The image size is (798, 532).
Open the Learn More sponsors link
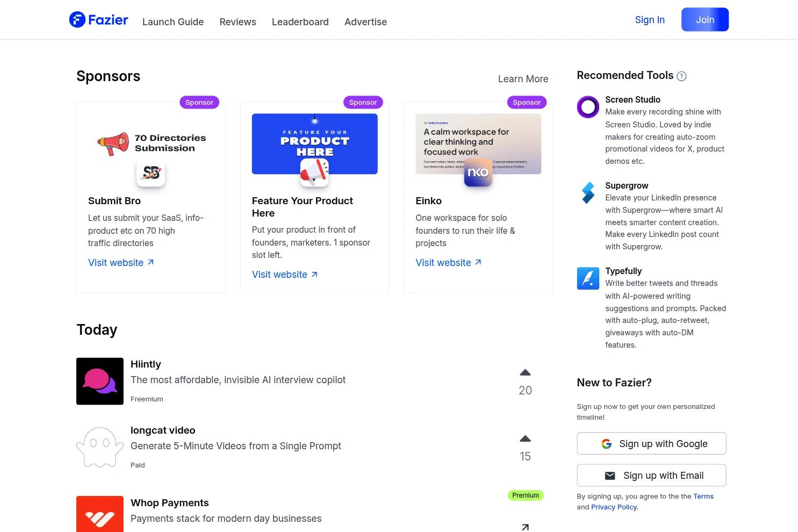(x=523, y=79)
